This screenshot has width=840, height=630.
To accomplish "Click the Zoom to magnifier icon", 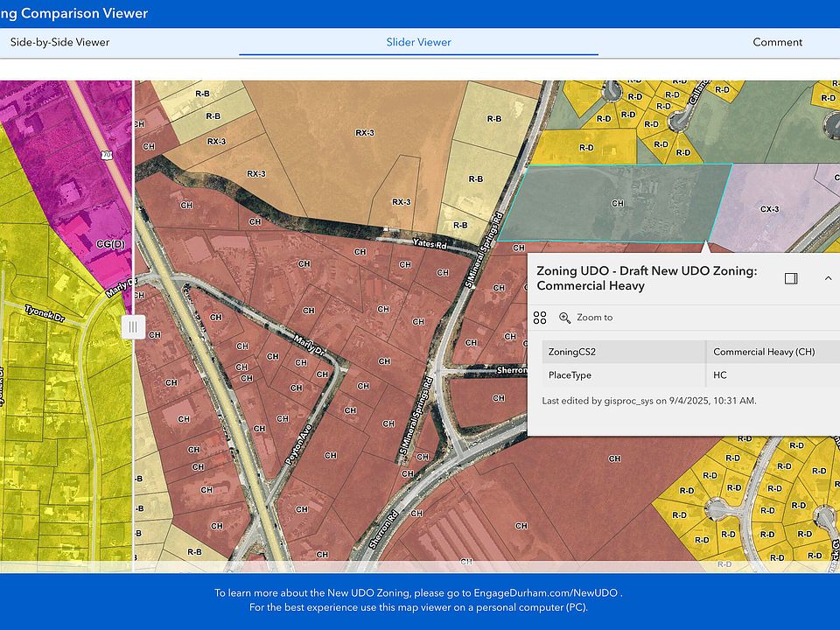I will point(564,318).
